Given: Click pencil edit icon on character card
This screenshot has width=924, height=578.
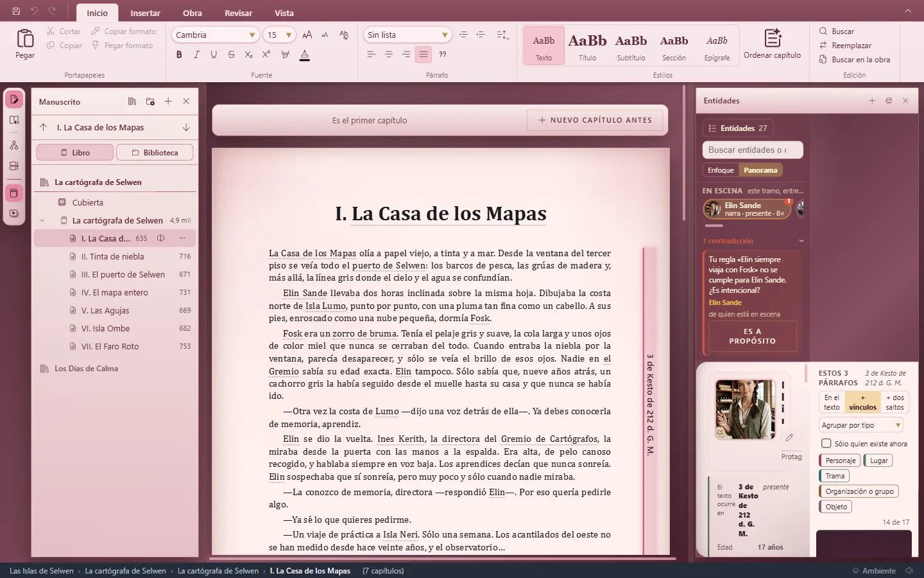Looking at the screenshot, I should coord(789,437).
